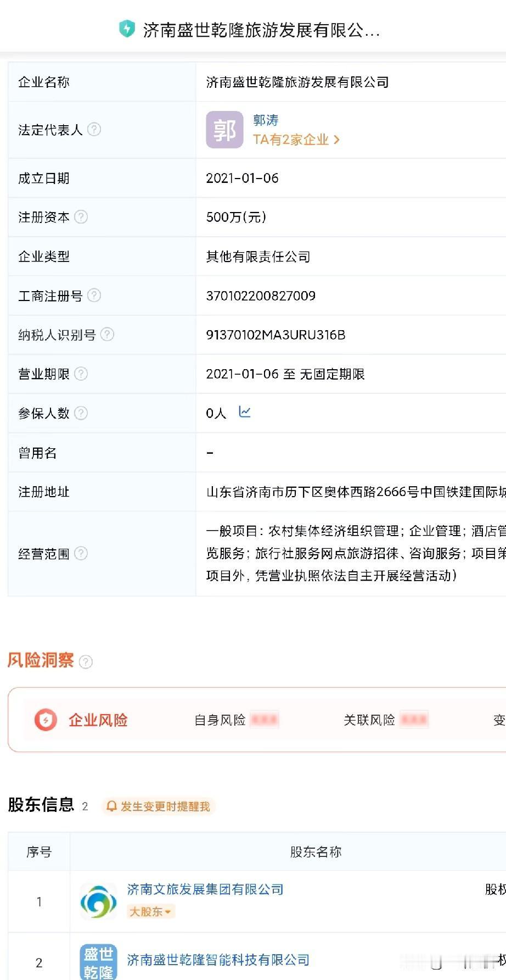Open help icon next to 注册资本
This screenshot has width=506, height=980.
(81, 217)
